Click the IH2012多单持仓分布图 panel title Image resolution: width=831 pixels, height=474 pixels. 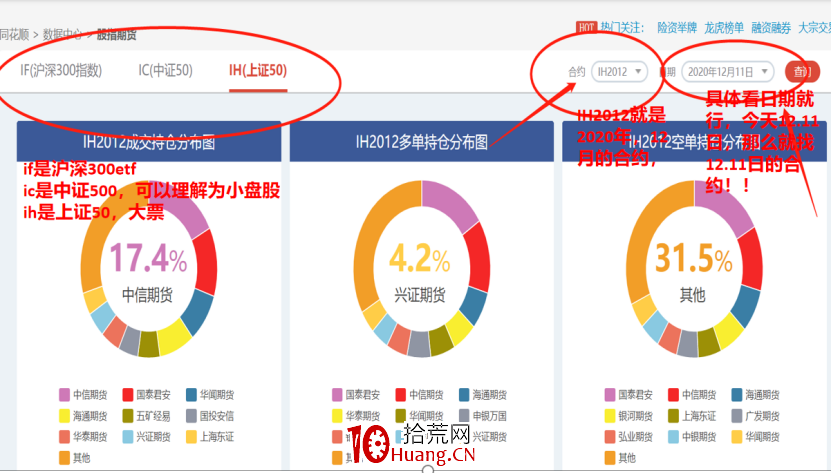421,142
